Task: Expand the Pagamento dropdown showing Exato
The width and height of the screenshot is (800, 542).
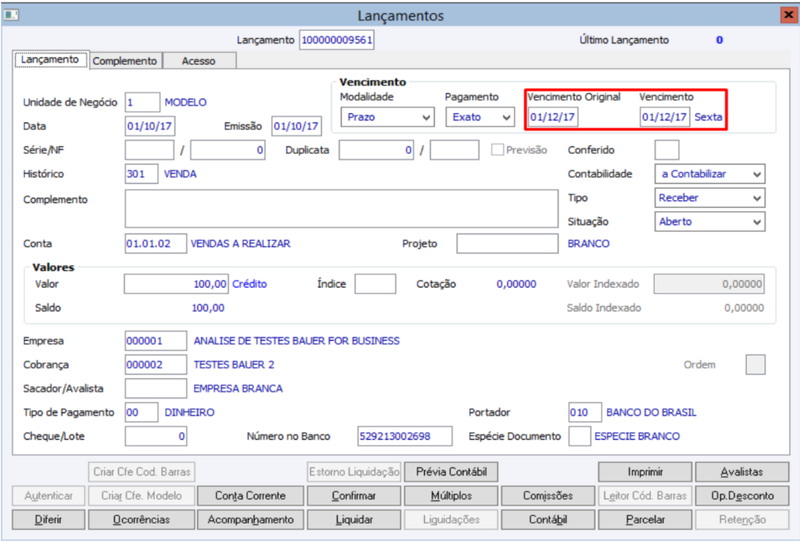Action: point(480,117)
